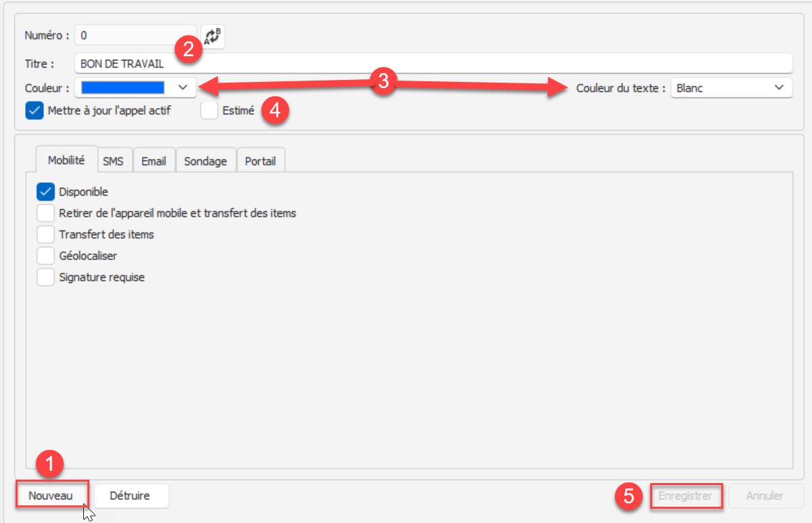Go to the Portail tab
This screenshot has width=812, height=523.
[261, 161]
